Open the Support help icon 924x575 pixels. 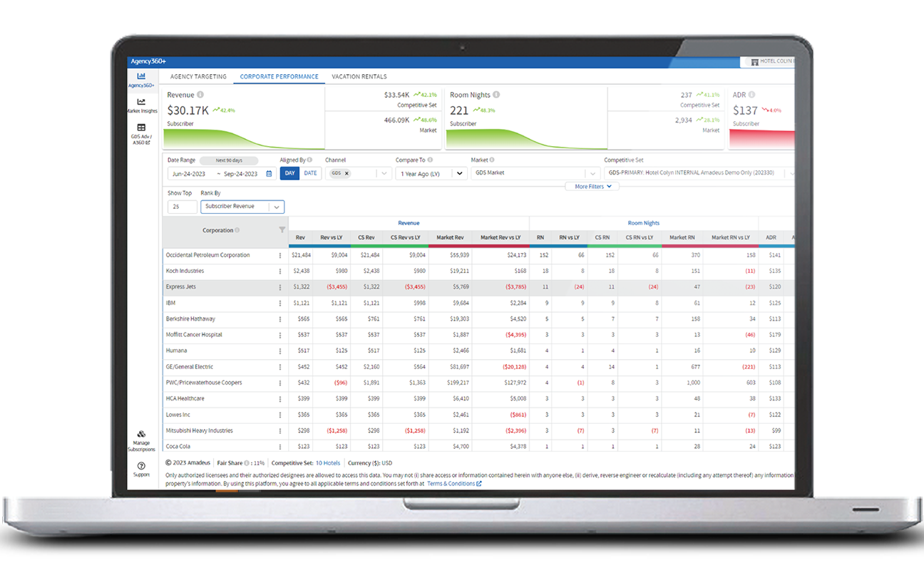pos(141,465)
